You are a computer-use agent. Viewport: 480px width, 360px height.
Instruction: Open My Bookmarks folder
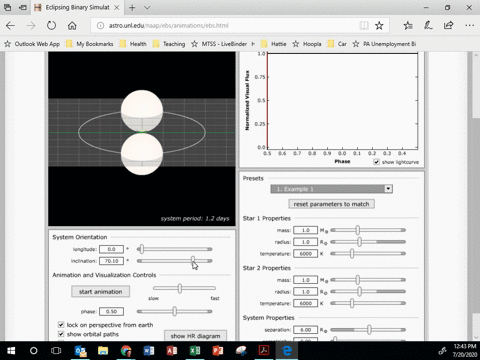(x=90, y=44)
